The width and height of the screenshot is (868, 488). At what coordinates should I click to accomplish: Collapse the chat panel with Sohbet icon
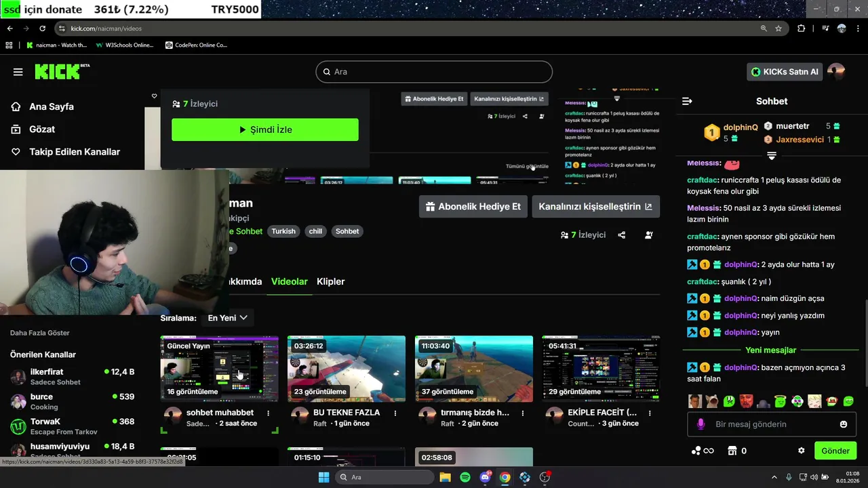pos(687,101)
